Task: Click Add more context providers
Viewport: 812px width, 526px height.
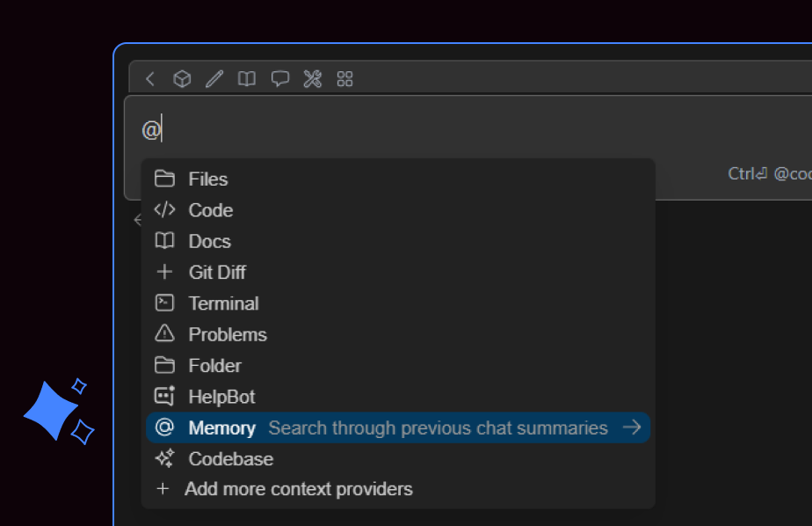Action: 298,489
